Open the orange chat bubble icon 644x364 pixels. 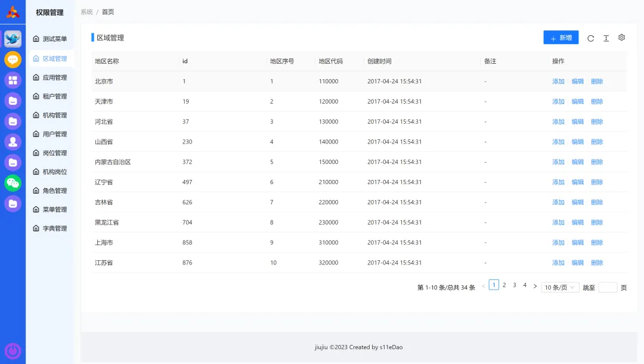[13, 60]
